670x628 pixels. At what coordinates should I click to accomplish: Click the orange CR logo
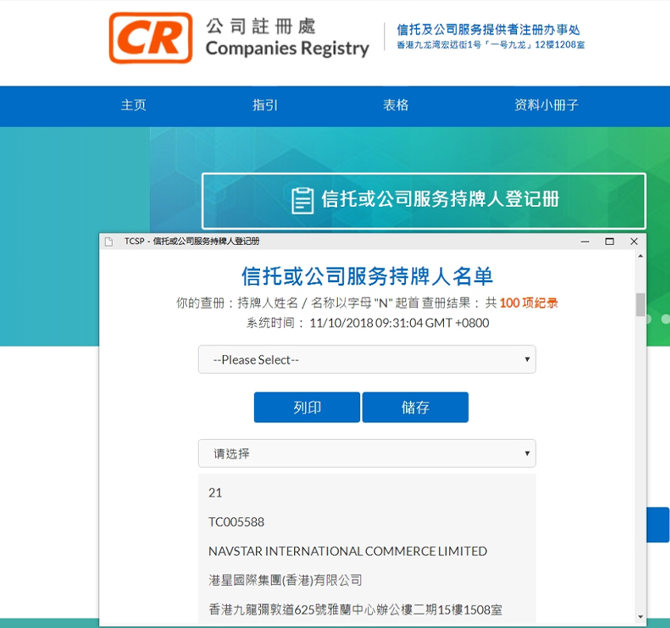click(x=151, y=37)
